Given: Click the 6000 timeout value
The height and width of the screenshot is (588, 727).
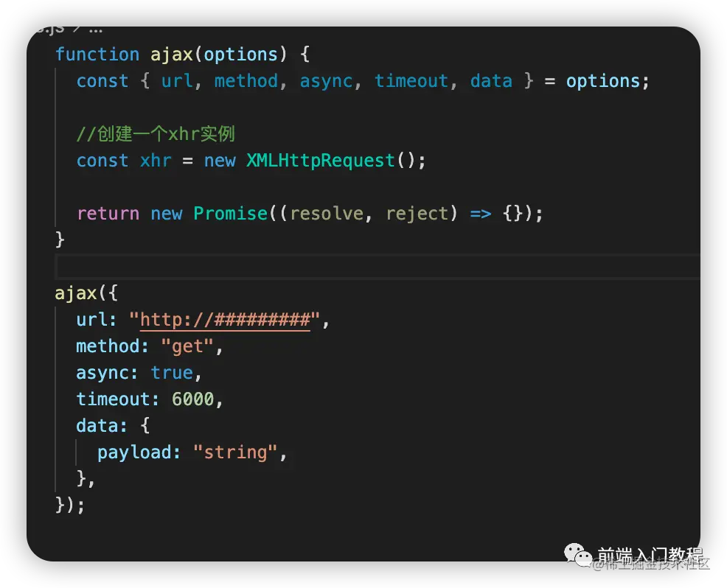Looking at the screenshot, I should (x=192, y=399).
